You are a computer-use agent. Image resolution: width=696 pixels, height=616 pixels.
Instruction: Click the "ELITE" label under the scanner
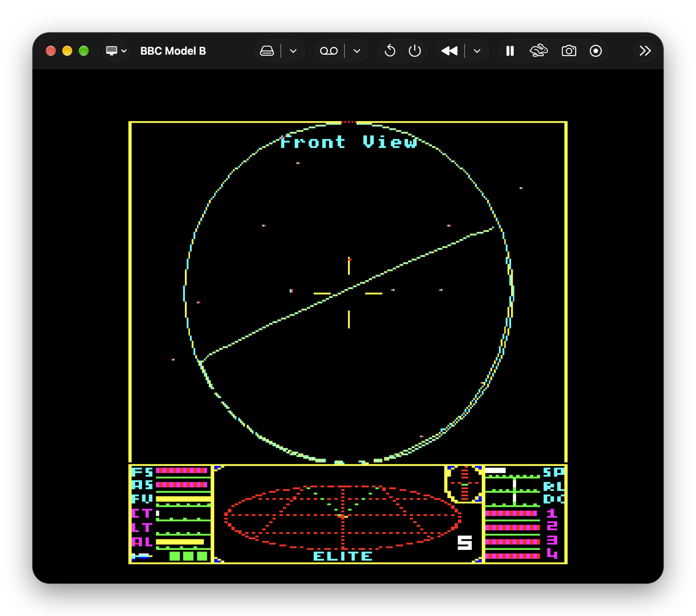pos(343,556)
